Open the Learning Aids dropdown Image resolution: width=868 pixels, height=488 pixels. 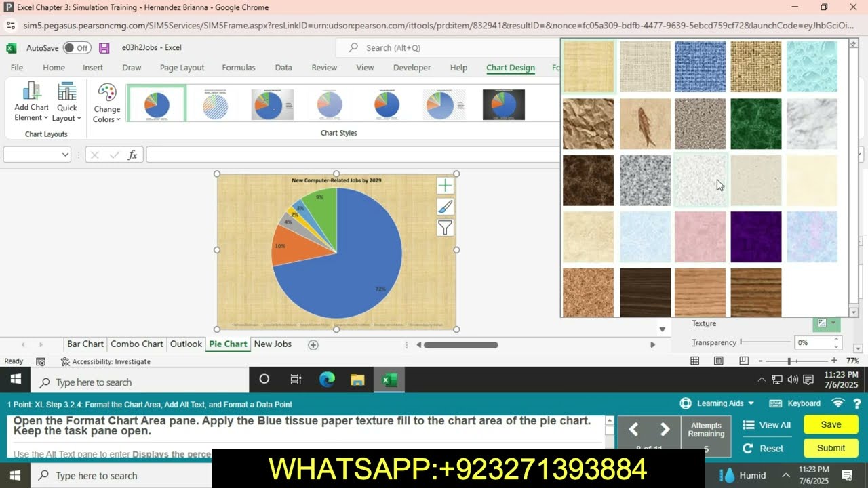click(x=717, y=403)
